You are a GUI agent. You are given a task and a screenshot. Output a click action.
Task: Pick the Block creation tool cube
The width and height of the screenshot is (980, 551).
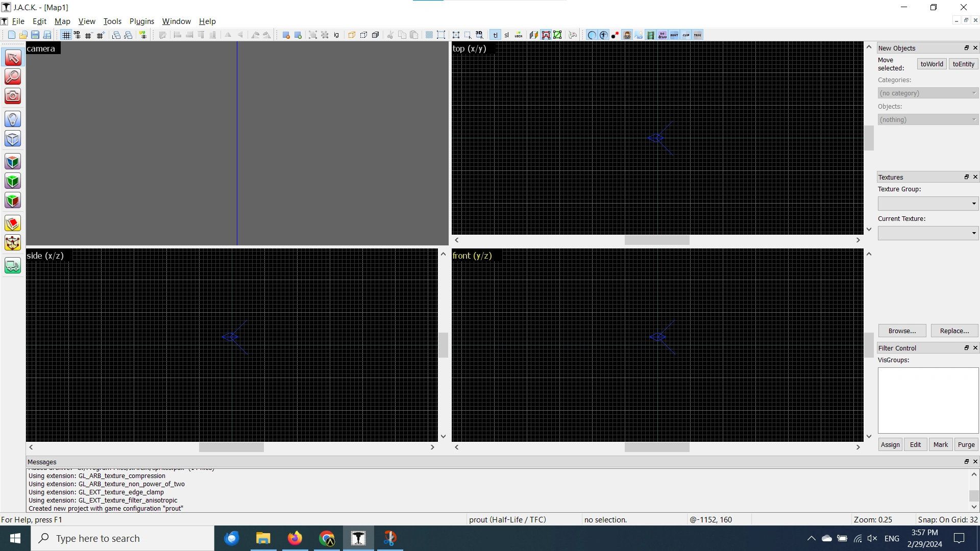click(13, 139)
